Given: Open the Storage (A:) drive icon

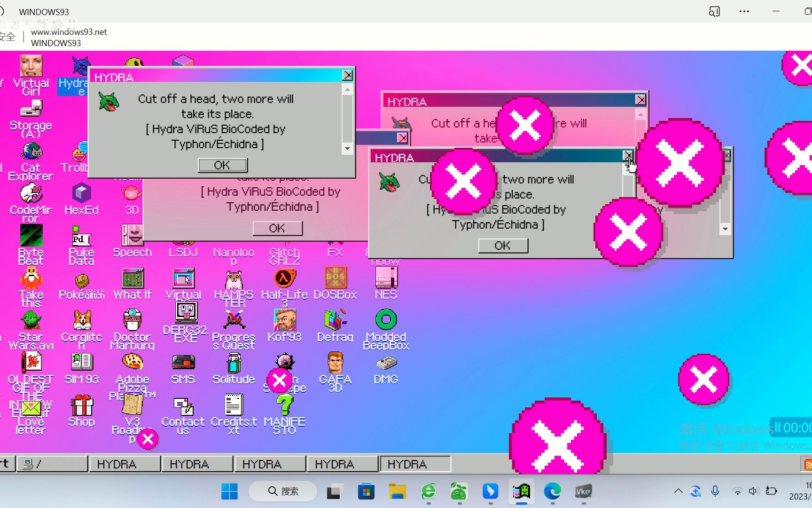Looking at the screenshot, I should [31, 119].
